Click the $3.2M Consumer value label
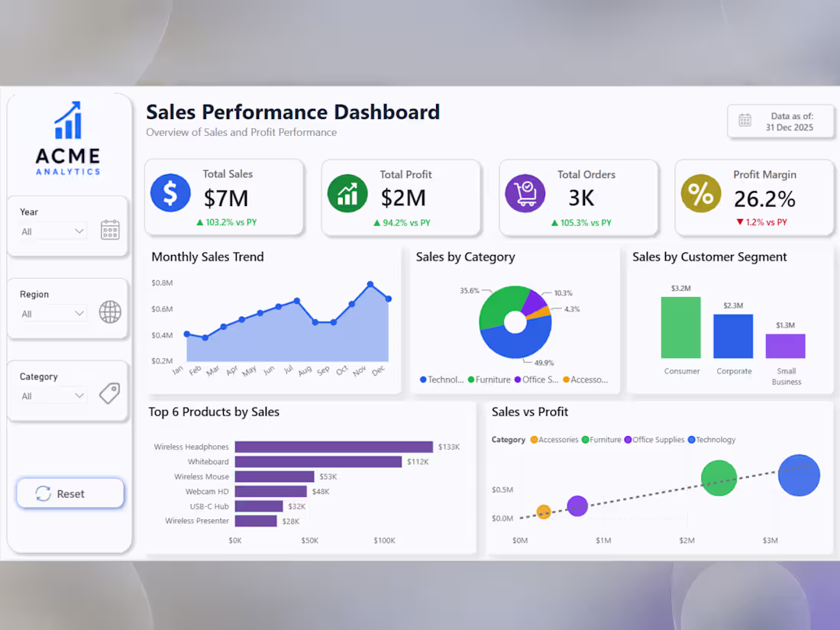840x630 pixels. pos(681,288)
